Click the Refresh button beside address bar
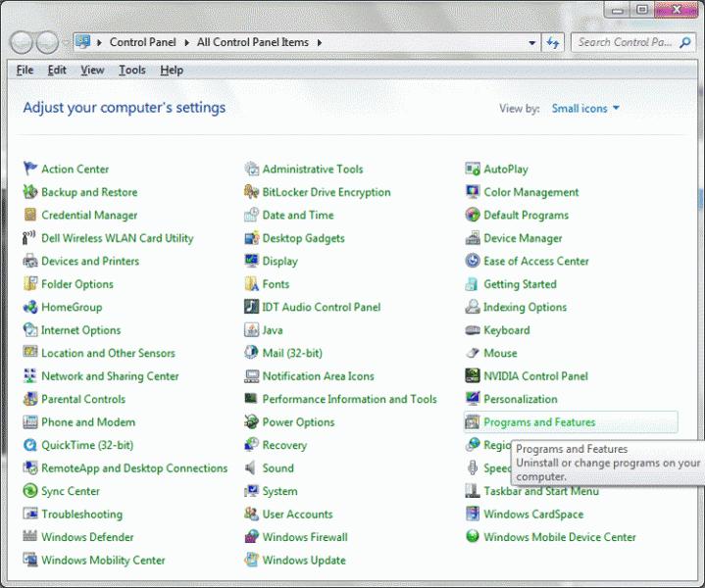The image size is (705, 588). (x=553, y=43)
